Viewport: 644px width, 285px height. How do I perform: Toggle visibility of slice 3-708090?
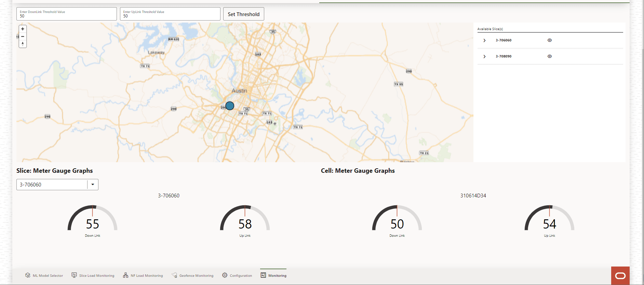click(x=550, y=56)
